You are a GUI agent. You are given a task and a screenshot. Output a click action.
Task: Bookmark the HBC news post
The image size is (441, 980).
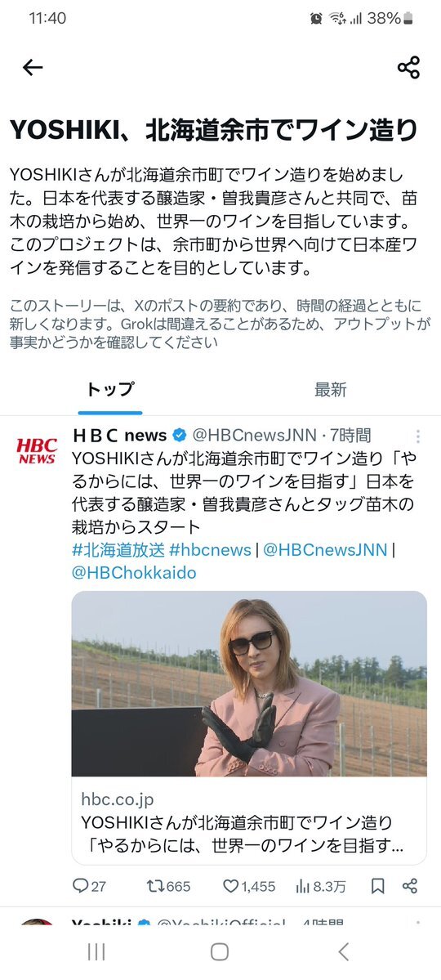377,886
